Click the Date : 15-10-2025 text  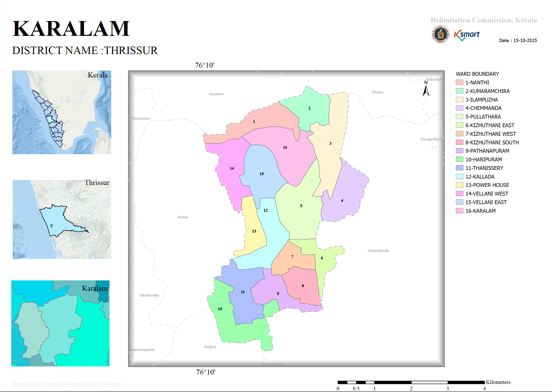click(x=518, y=41)
